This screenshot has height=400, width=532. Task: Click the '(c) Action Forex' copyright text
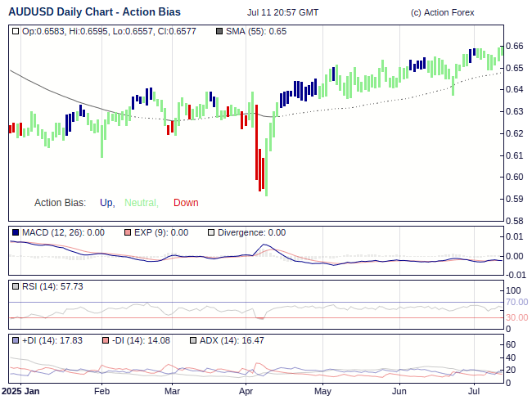(442, 13)
